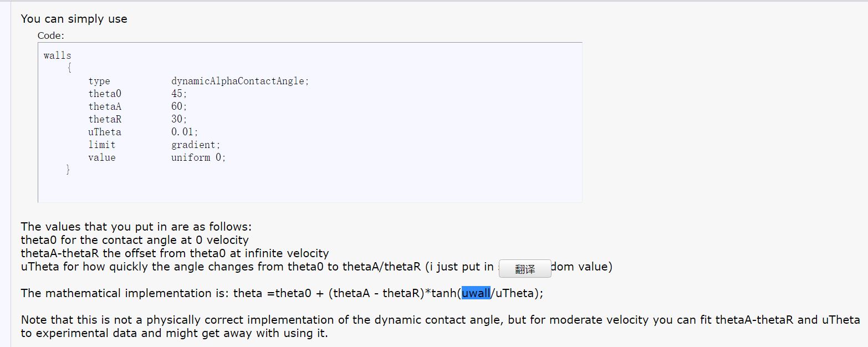The image size is (868, 347).
Task: Click the word walls in code block
Action: pyautogui.click(x=57, y=55)
